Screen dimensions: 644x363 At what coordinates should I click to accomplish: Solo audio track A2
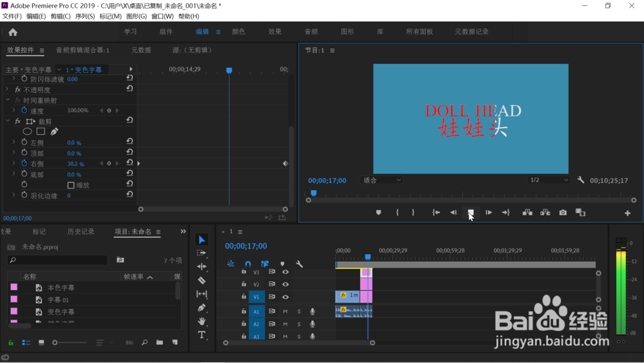pos(299,324)
